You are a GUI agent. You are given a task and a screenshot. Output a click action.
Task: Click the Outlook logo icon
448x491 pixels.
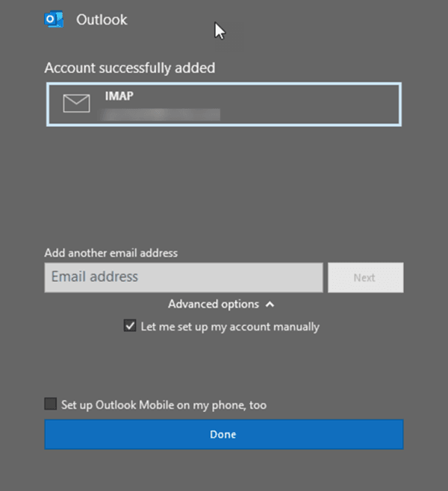click(55, 20)
